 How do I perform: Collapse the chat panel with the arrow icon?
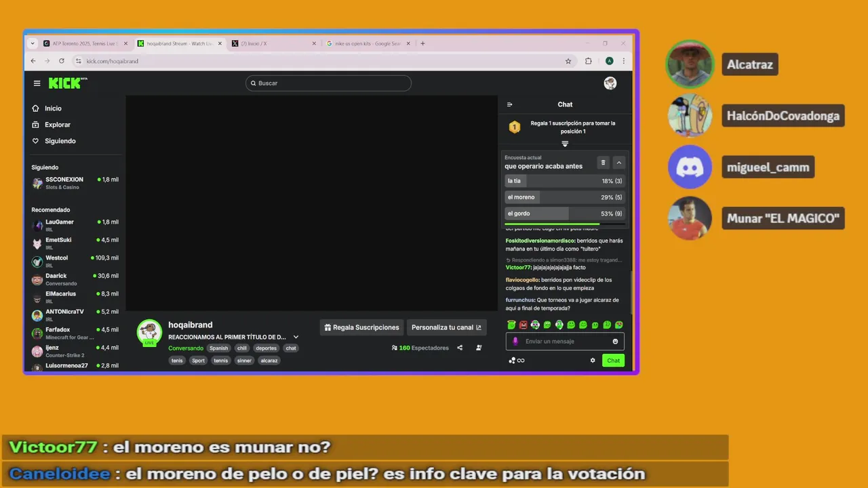tap(510, 104)
